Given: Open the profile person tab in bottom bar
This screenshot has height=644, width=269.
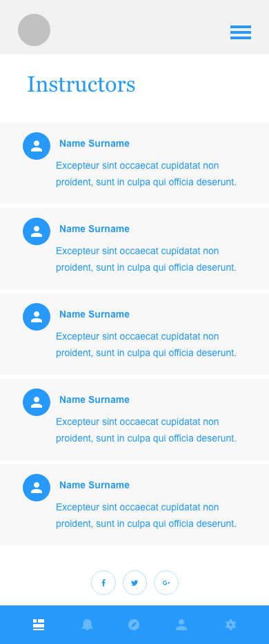Looking at the screenshot, I should tap(181, 625).
